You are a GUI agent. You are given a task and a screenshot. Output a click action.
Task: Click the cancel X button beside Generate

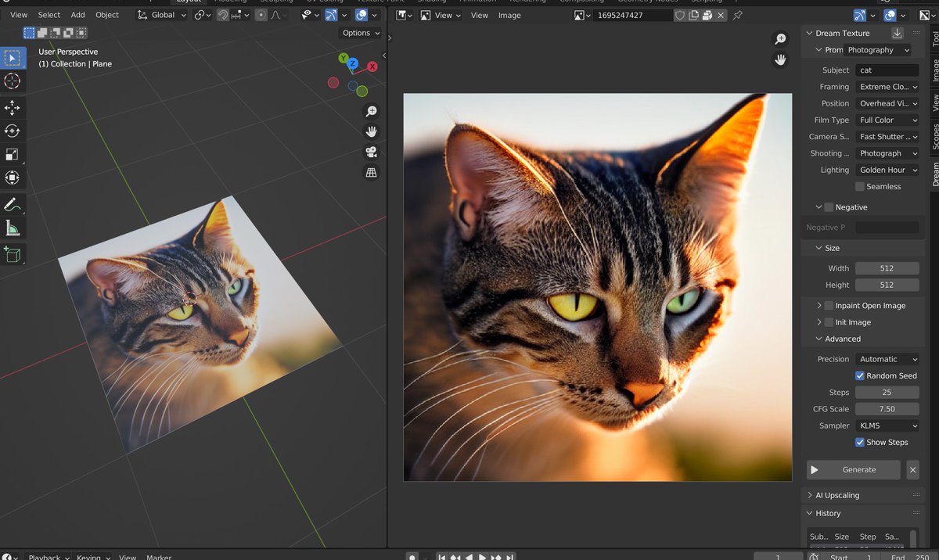point(912,470)
